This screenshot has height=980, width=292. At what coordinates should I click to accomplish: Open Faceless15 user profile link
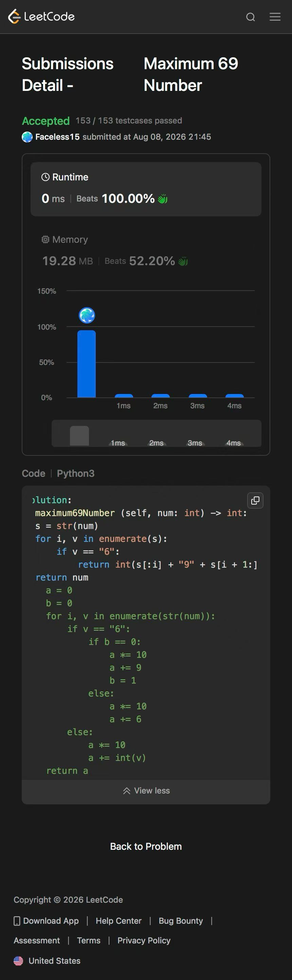57,137
